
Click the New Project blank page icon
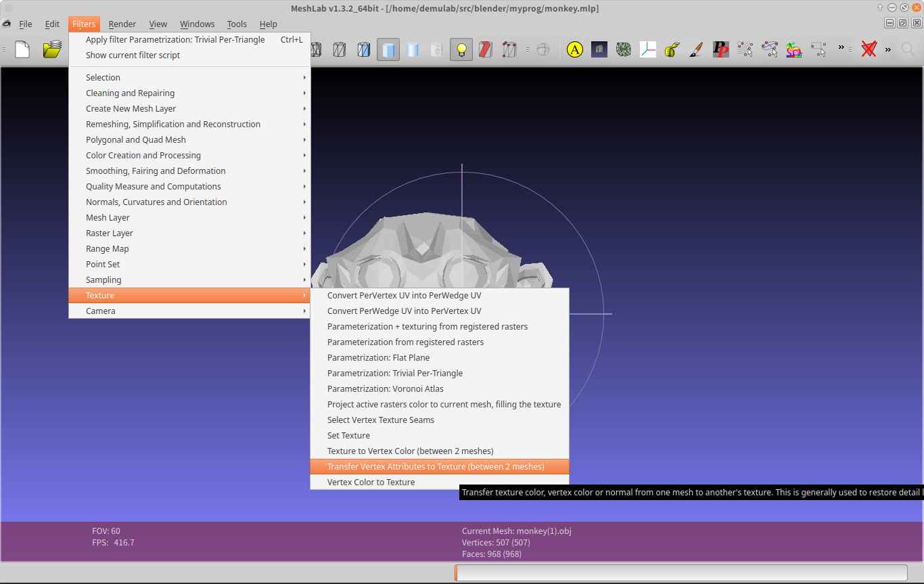click(x=22, y=49)
